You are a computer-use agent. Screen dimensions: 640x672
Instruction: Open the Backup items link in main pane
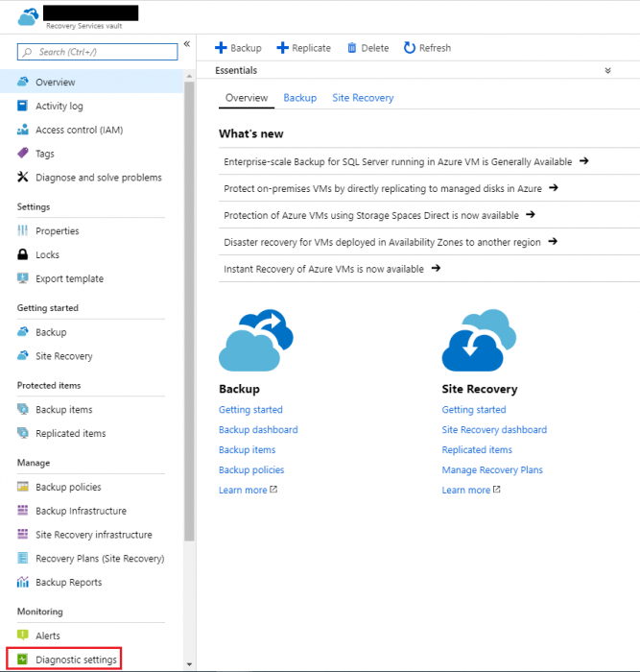pyautogui.click(x=248, y=449)
